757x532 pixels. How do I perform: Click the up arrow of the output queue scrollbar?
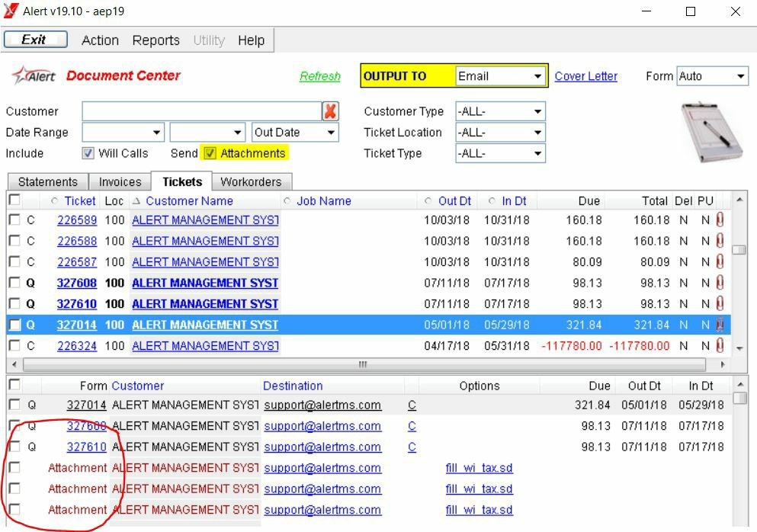pos(739,384)
